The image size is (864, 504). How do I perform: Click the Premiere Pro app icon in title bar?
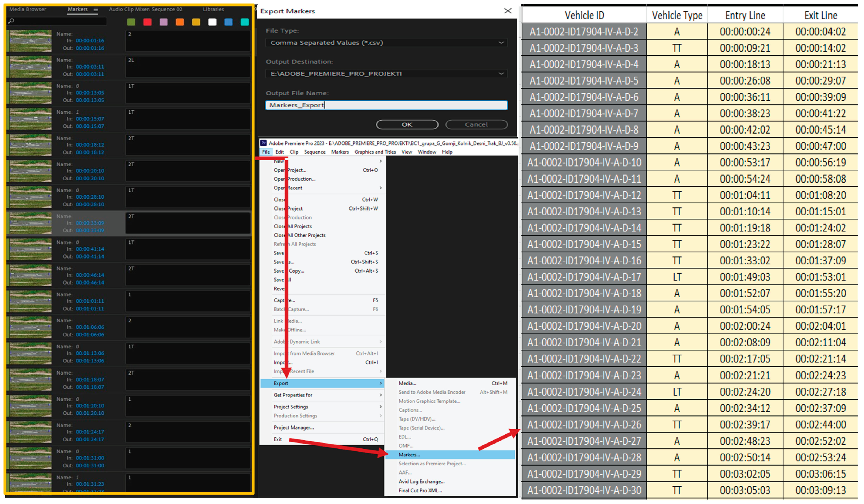point(263,143)
